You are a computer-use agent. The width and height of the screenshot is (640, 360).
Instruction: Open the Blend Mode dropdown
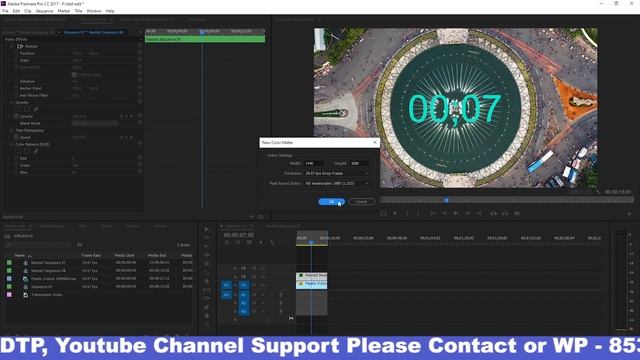click(x=95, y=123)
